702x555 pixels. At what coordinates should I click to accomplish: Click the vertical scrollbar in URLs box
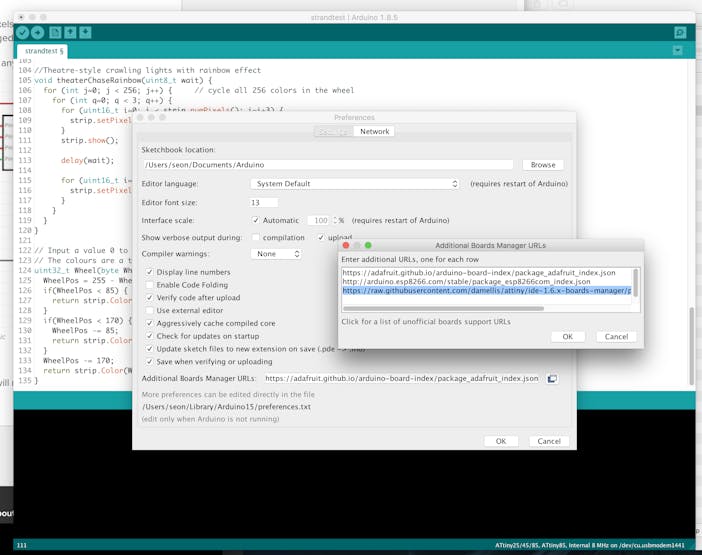pos(635,282)
